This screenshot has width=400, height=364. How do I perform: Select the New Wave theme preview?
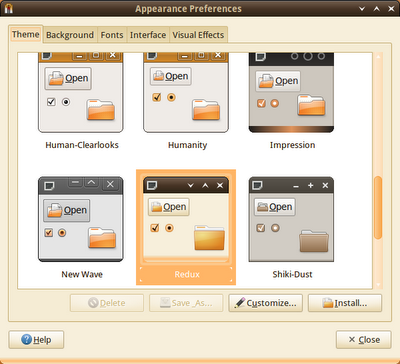(81, 219)
